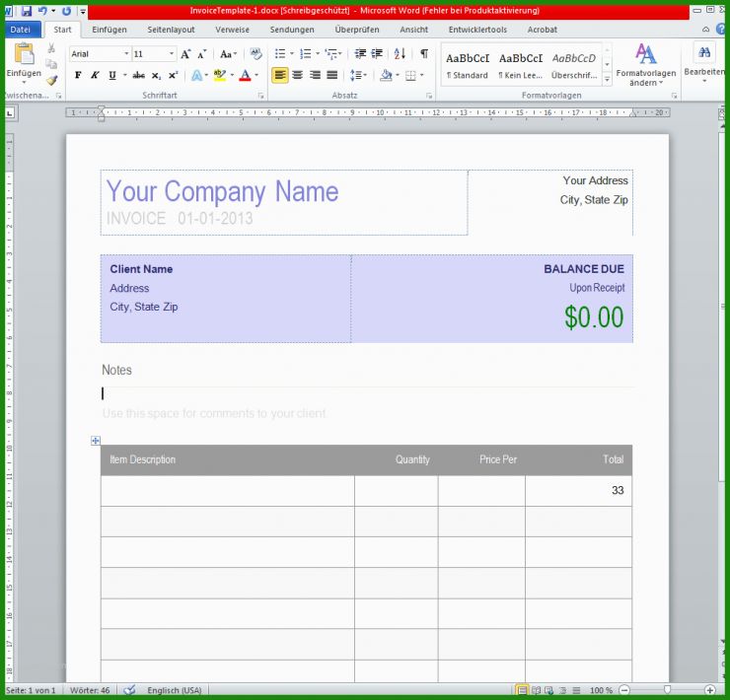The image size is (730, 700).
Task: Click the Copy icon in clipboard group
Action: [x=51, y=64]
